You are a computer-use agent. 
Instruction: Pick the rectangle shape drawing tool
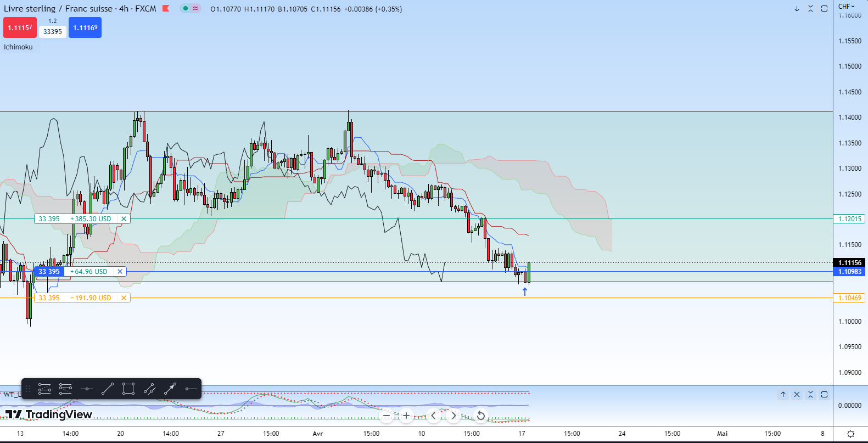[x=128, y=389]
